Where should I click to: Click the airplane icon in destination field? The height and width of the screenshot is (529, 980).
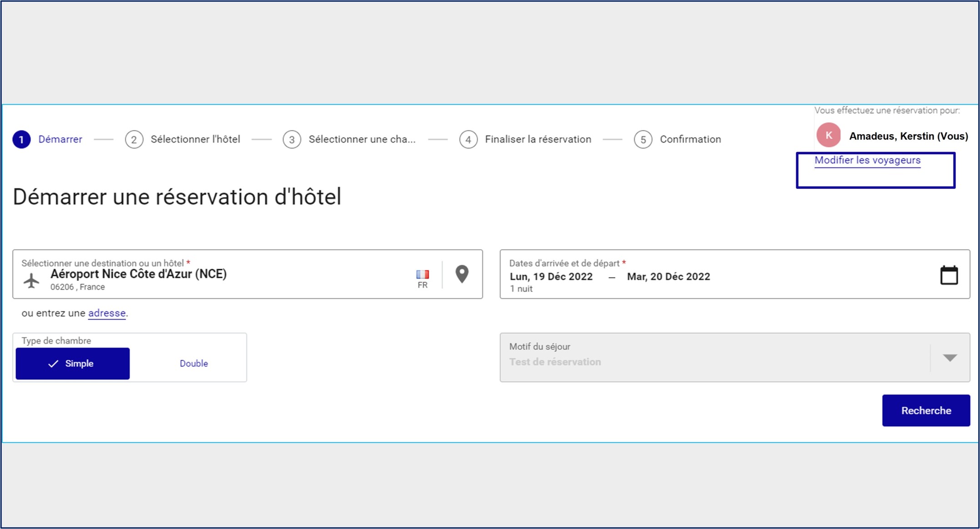(31, 280)
